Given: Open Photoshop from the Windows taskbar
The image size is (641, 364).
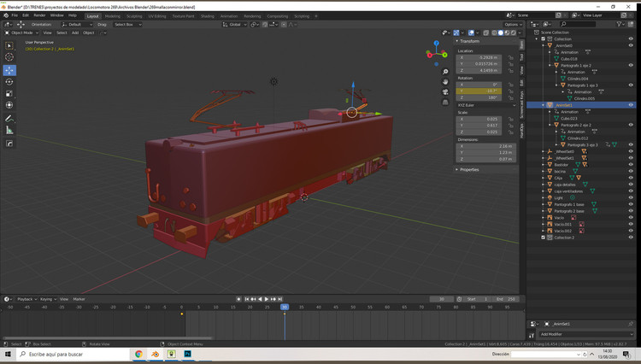Looking at the screenshot, I should click(x=188, y=355).
